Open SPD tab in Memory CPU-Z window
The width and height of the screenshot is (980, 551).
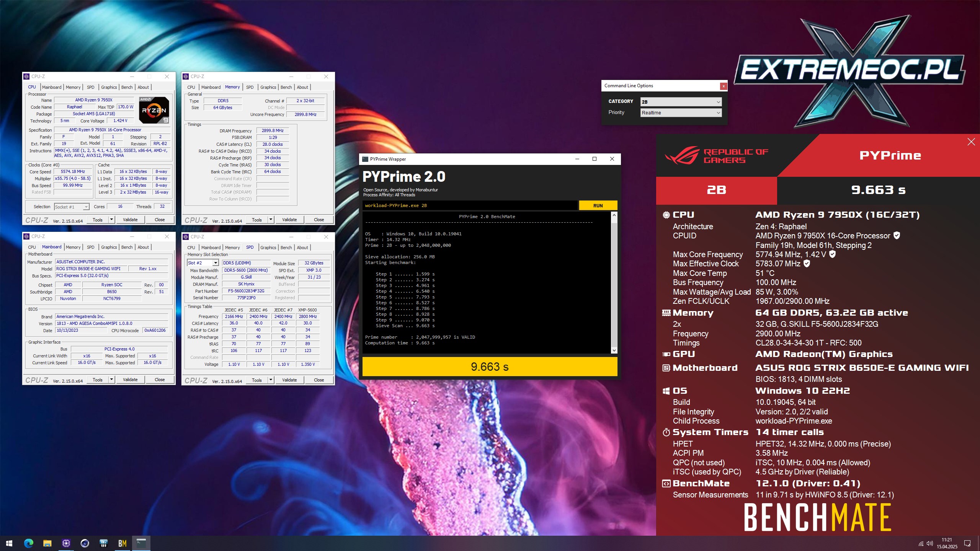coord(250,87)
